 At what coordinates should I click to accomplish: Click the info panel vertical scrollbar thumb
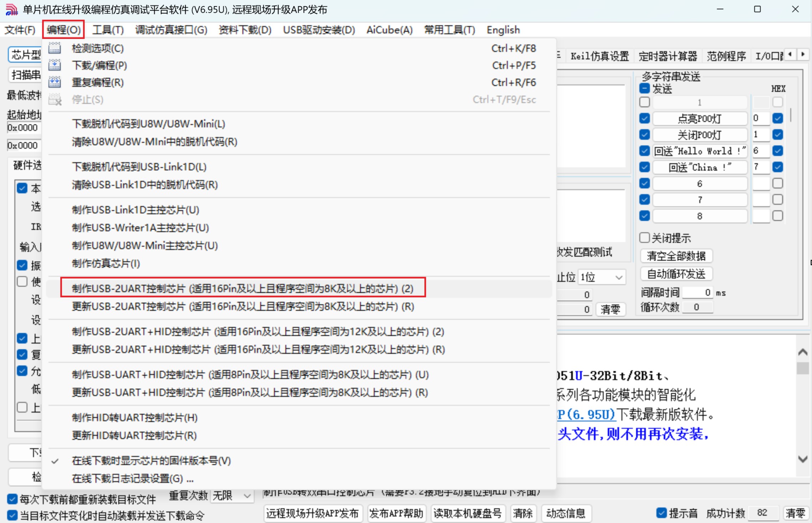(803, 368)
